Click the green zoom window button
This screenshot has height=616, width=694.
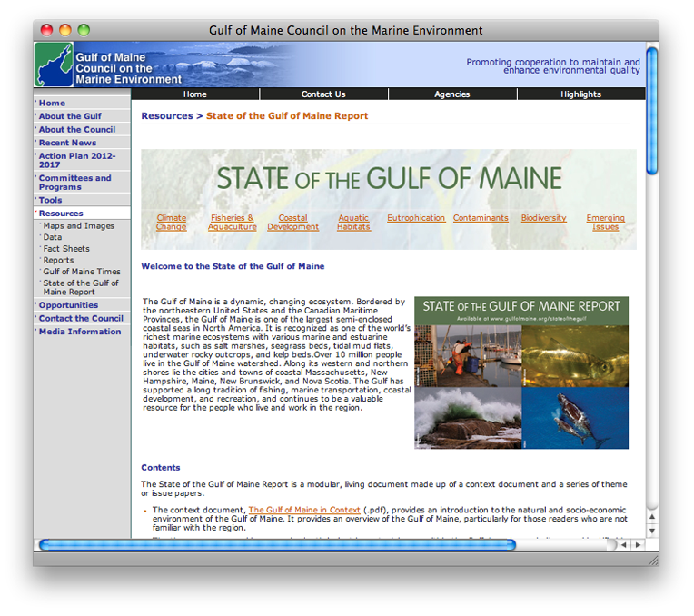coord(84,30)
